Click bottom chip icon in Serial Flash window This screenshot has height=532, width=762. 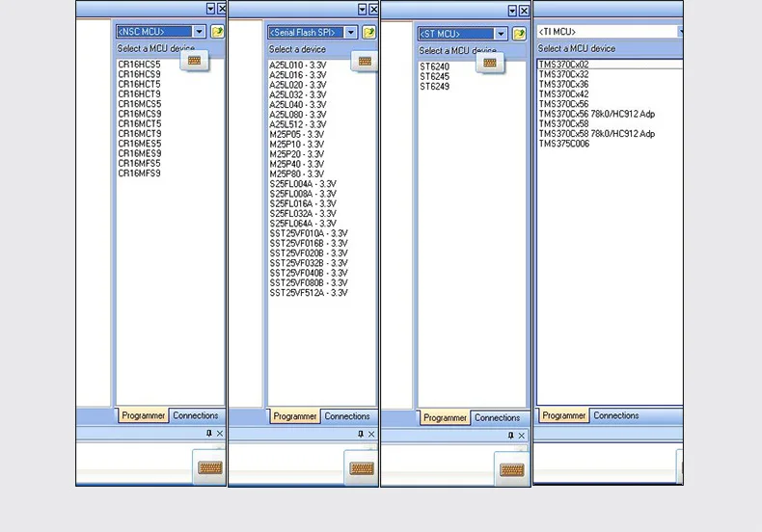pyautogui.click(x=362, y=468)
